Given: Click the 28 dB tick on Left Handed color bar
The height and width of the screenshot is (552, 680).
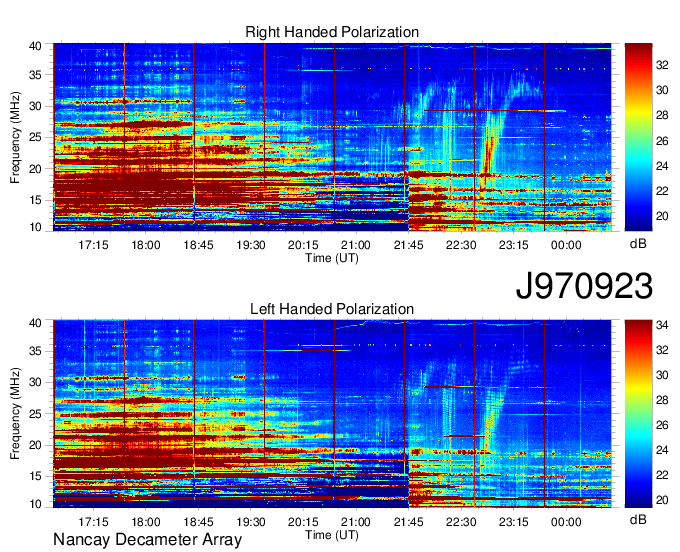Looking at the screenshot, I should point(662,400).
